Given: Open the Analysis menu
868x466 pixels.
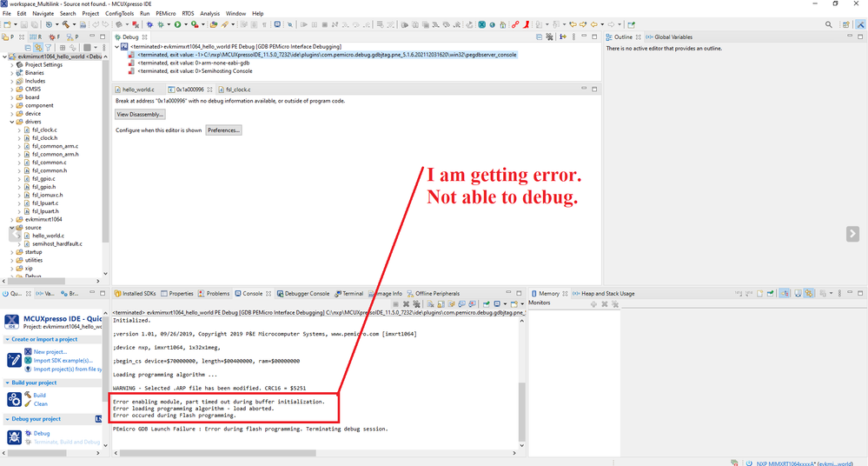Looking at the screenshot, I should tap(209, 13).
